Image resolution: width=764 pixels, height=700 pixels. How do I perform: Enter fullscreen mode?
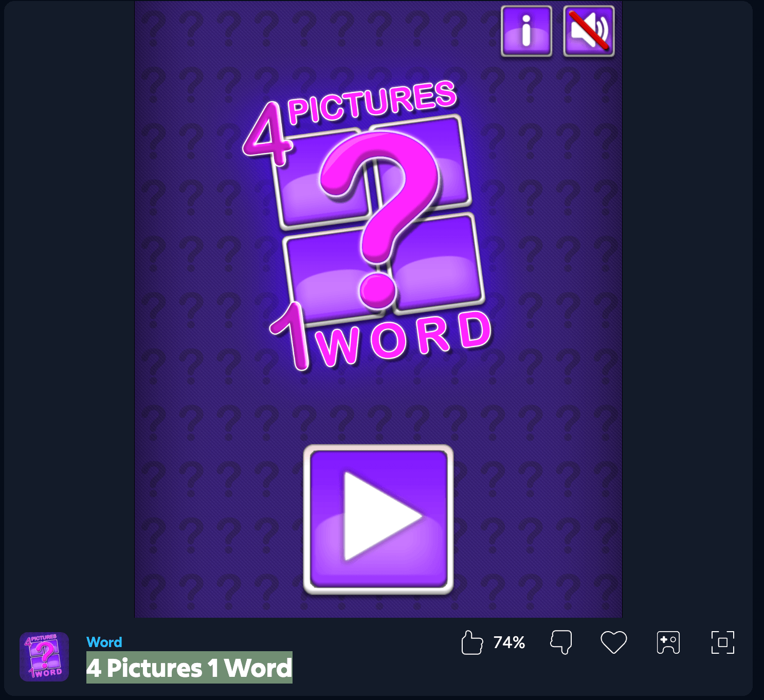click(723, 642)
